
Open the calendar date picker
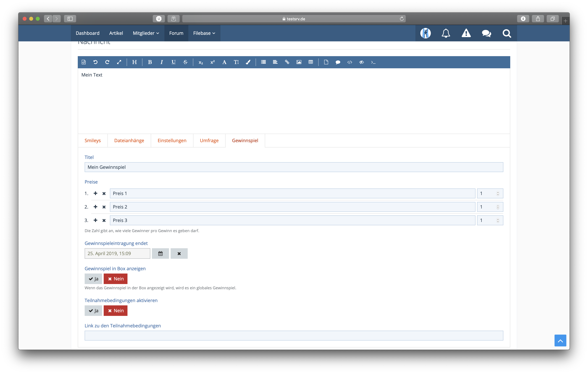160,253
